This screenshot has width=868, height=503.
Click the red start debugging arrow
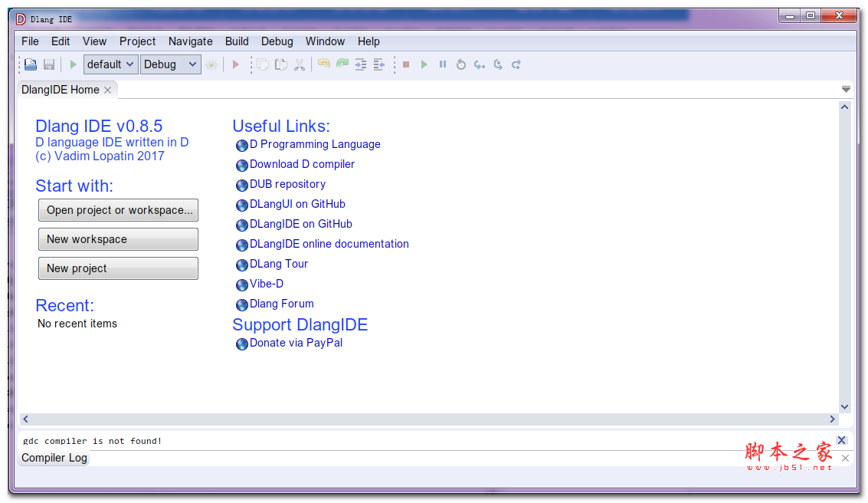tap(235, 64)
